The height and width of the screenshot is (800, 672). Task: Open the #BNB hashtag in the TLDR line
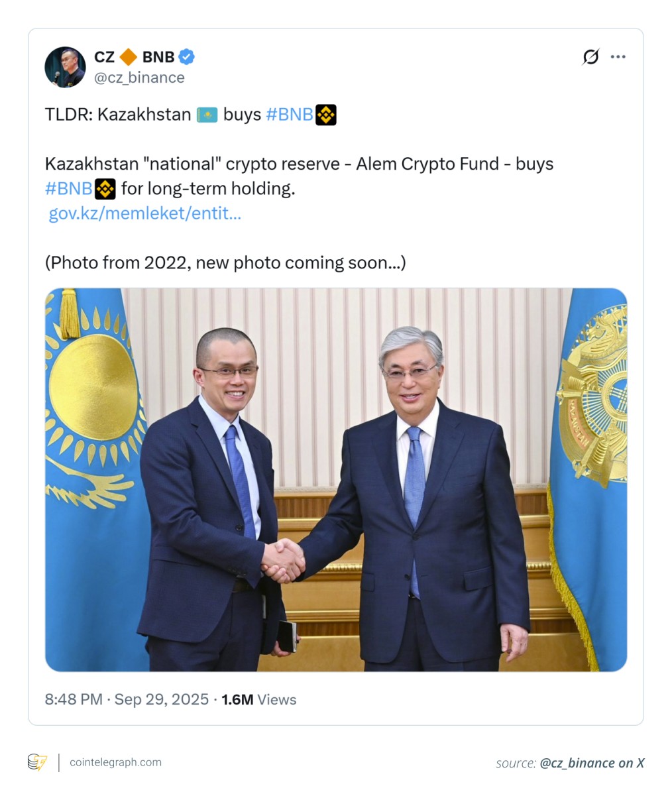coord(289,115)
